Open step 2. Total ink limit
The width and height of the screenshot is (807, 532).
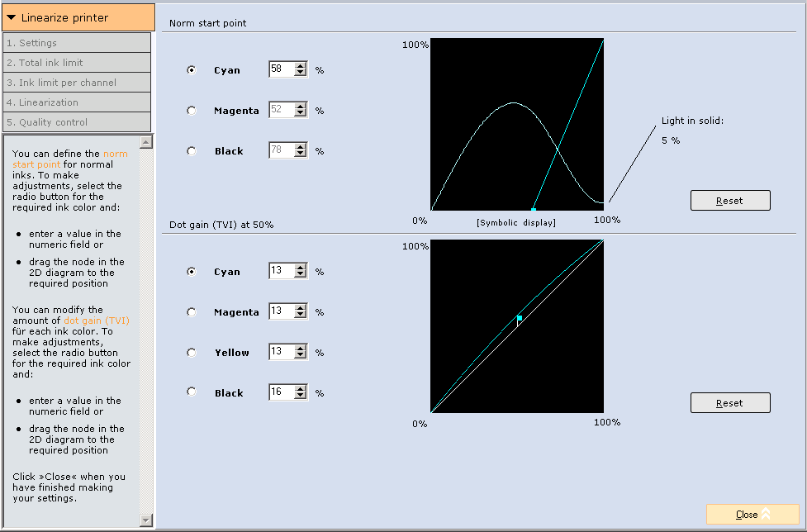click(77, 63)
